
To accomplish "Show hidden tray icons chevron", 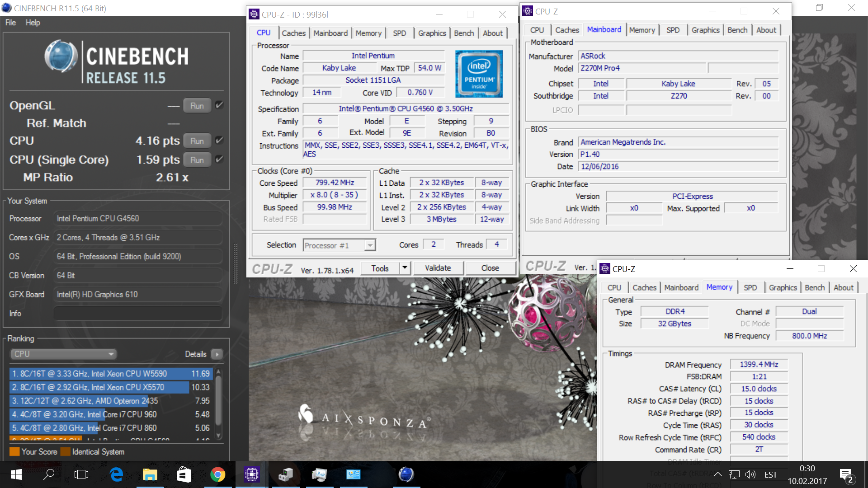I will pos(717,474).
